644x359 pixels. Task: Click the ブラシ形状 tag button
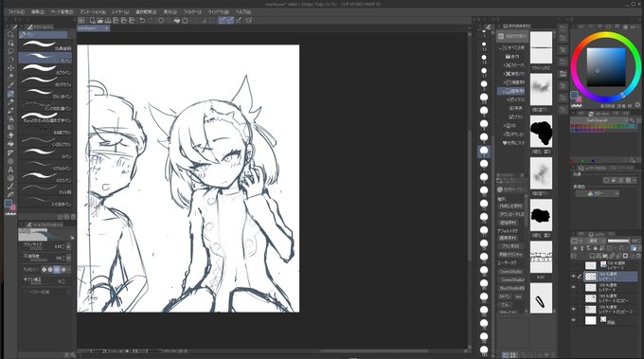pos(510,246)
